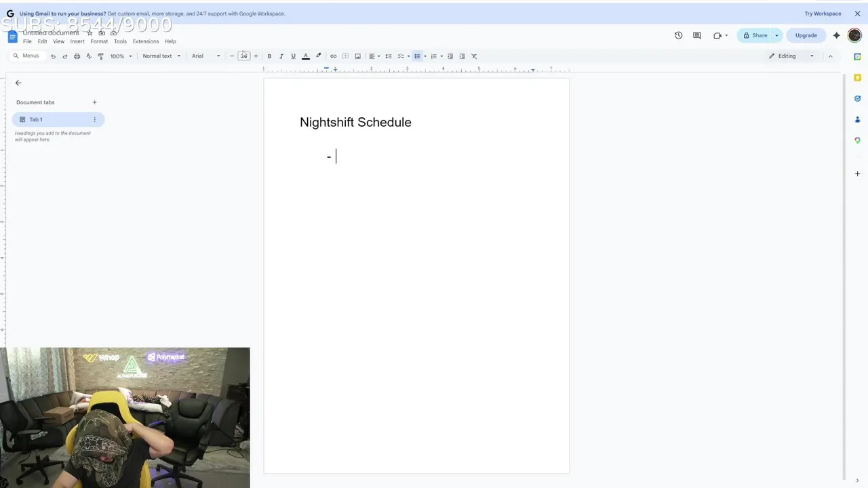Select Tab 1 in sidebar
The height and width of the screenshot is (488, 868).
(58, 119)
